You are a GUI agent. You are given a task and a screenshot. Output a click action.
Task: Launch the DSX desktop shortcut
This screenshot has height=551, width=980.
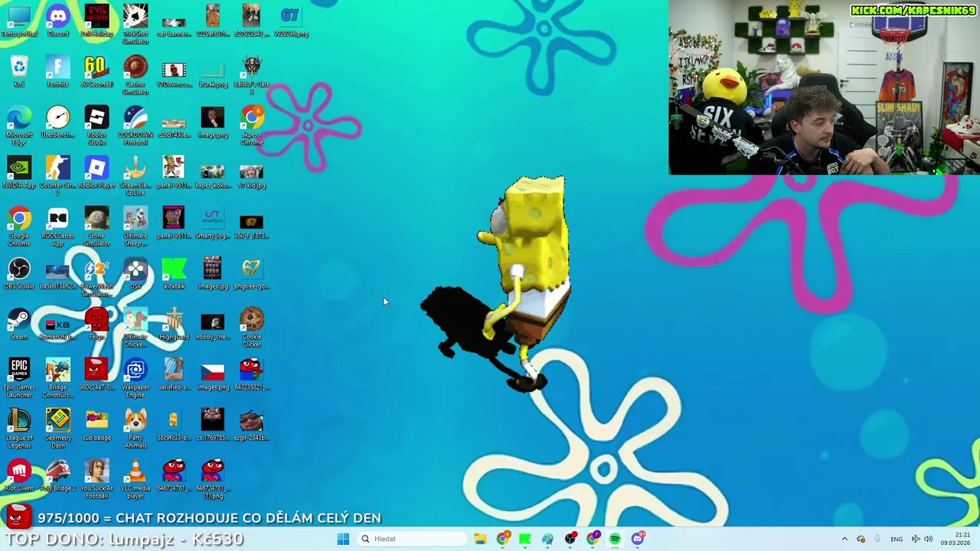click(136, 273)
